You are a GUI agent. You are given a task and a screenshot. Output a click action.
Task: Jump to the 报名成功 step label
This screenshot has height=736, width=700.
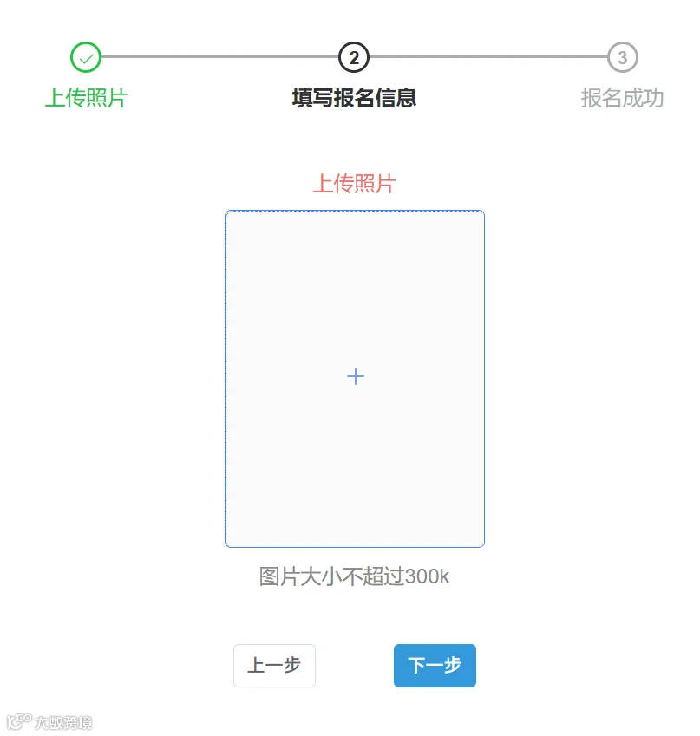tap(623, 98)
